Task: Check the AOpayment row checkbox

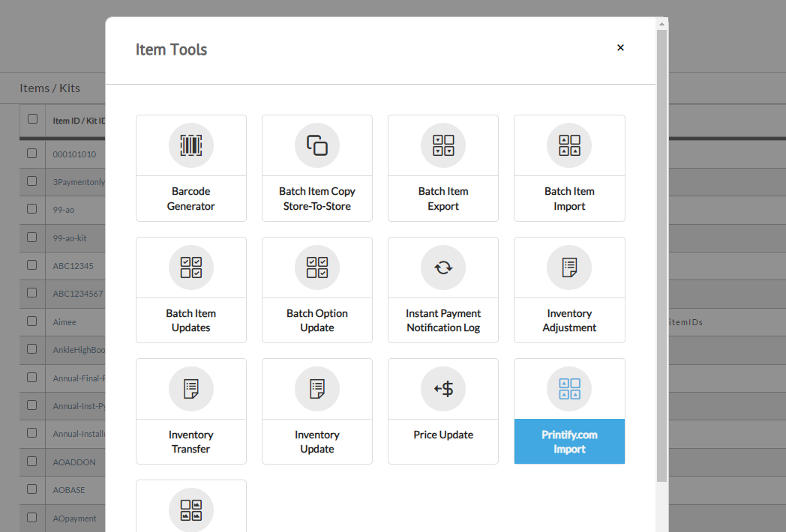Action: (x=32, y=518)
